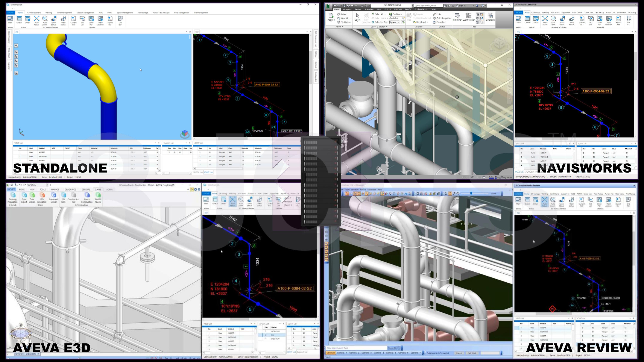The image size is (644, 362).
Task: Click Open PID in the Standalone ribbon
Action: tap(91, 20)
